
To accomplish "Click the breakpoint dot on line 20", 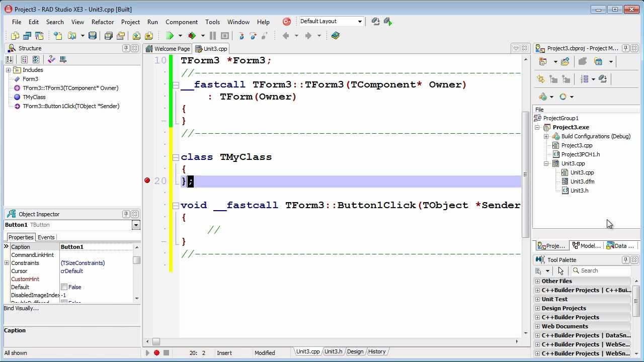I will click(x=147, y=180).
